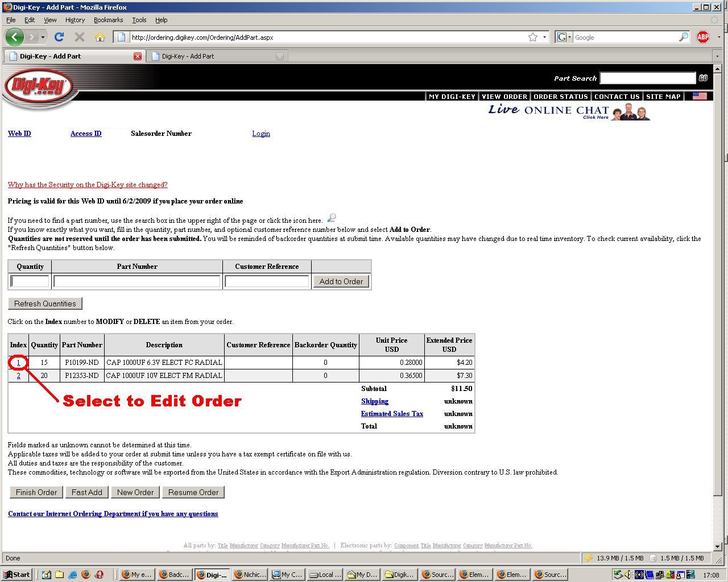Click the Safely Remove Hardware tray icon
This screenshot has height=582, width=728.
(618, 575)
